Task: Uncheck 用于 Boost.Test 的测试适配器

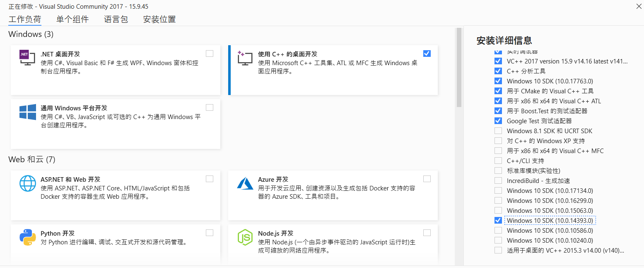Action: 498,111
